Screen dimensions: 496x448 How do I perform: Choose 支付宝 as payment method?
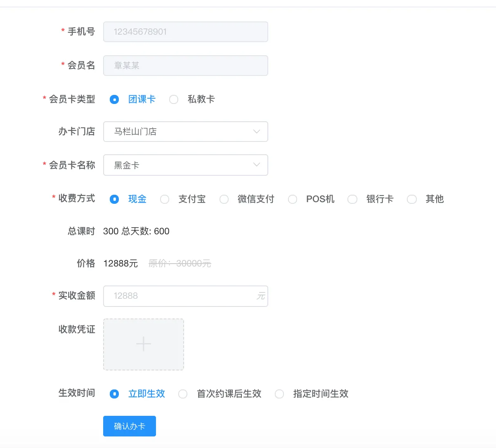coord(165,199)
